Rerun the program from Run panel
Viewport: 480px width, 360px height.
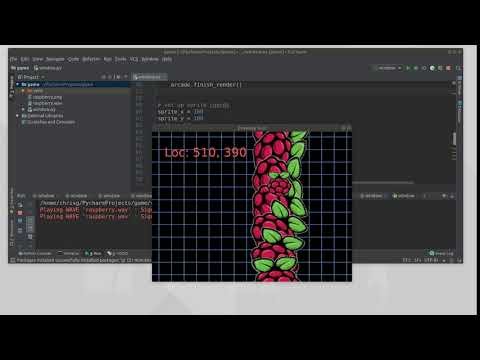point(20,205)
